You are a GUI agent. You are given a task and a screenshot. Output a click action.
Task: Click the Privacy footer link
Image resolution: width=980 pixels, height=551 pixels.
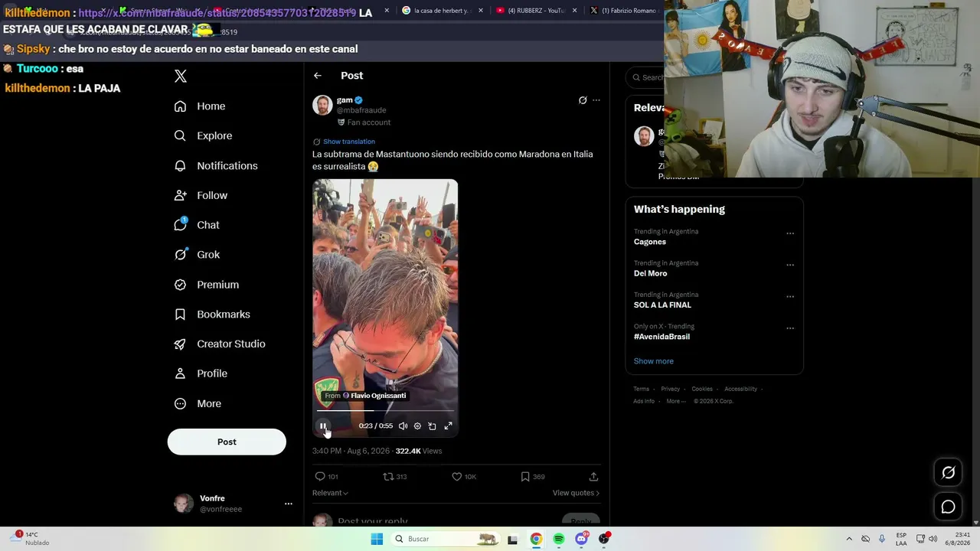(671, 389)
